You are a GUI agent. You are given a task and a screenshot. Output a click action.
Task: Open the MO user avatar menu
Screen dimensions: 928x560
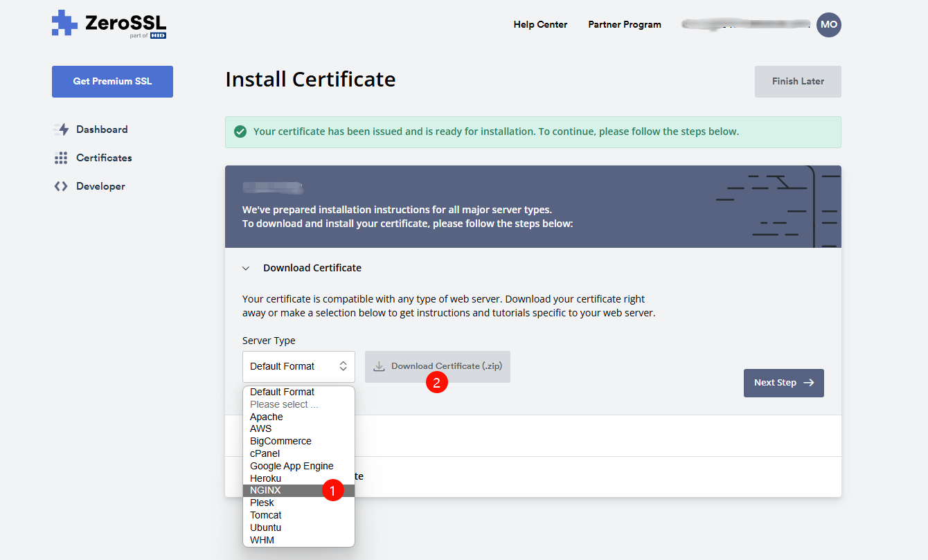coord(828,24)
